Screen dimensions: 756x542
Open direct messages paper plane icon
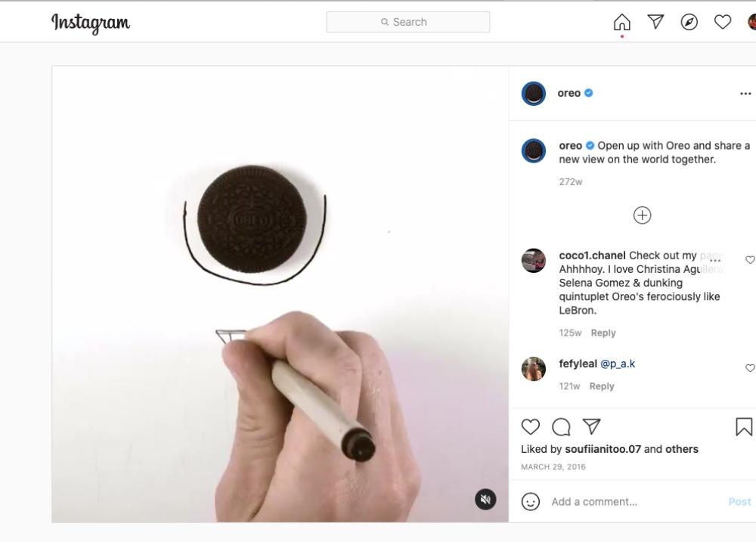(x=655, y=22)
